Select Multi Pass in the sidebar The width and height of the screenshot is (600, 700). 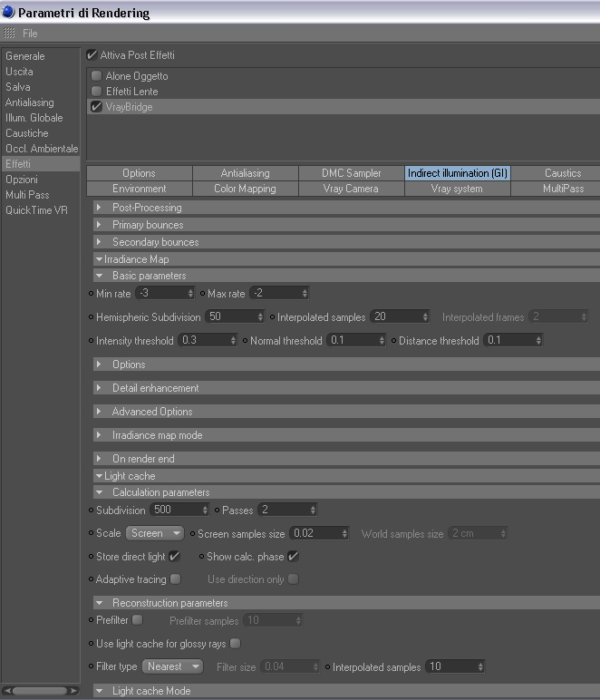click(27, 195)
